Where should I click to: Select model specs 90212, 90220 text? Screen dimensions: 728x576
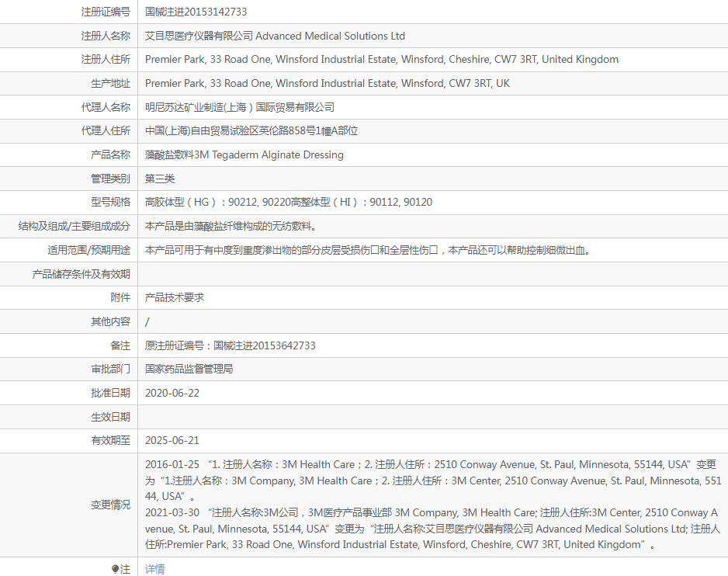point(259,202)
